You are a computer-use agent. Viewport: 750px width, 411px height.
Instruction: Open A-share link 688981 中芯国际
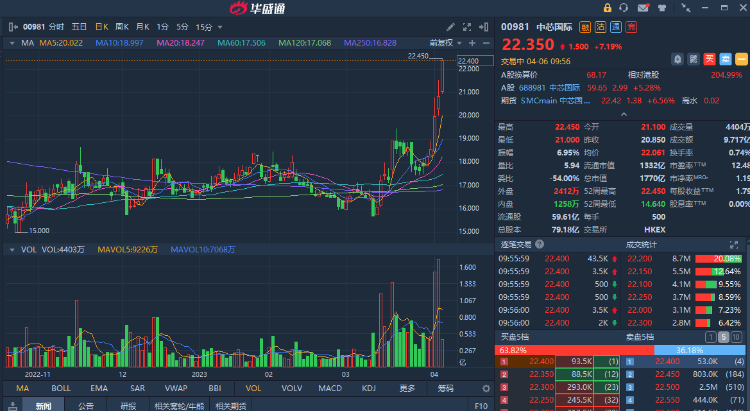(549, 88)
